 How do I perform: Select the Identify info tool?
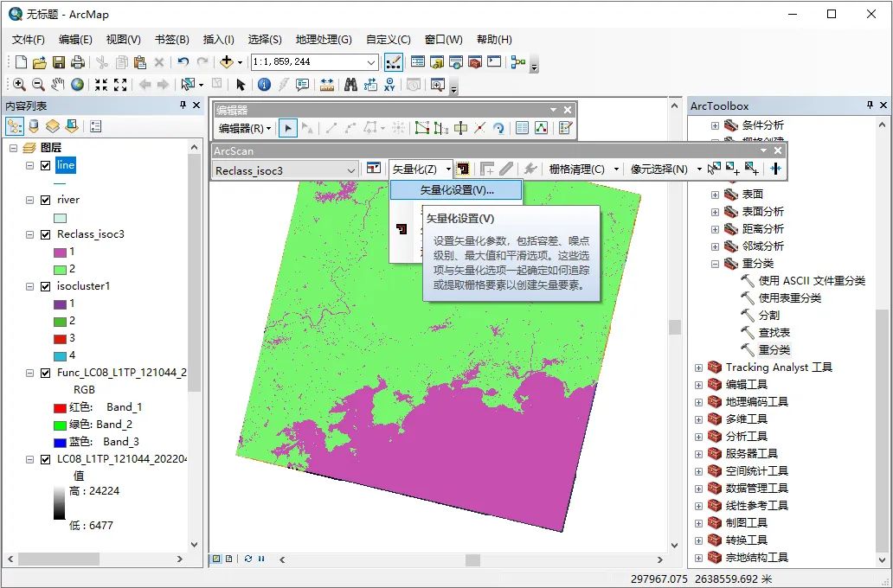click(x=264, y=85)
